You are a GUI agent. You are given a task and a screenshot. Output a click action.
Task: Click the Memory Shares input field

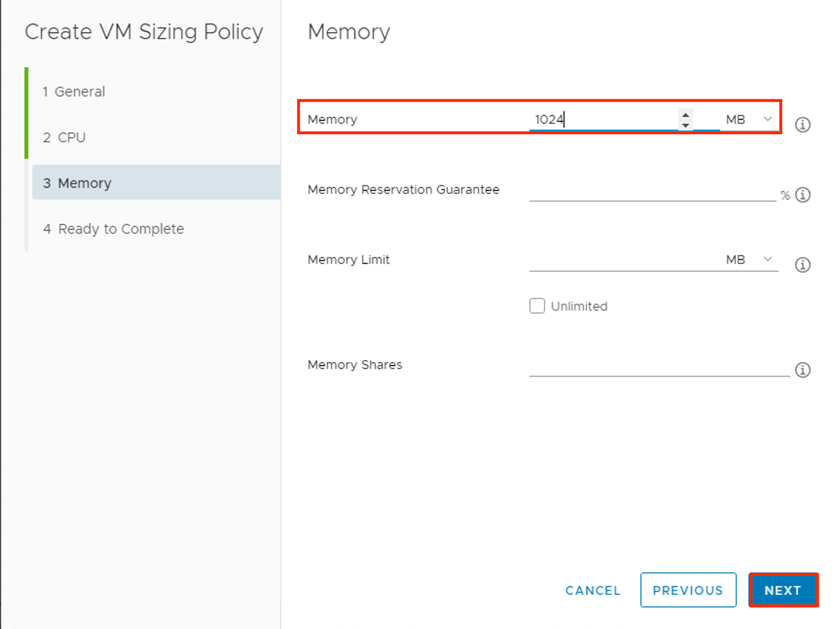[658, 367]
